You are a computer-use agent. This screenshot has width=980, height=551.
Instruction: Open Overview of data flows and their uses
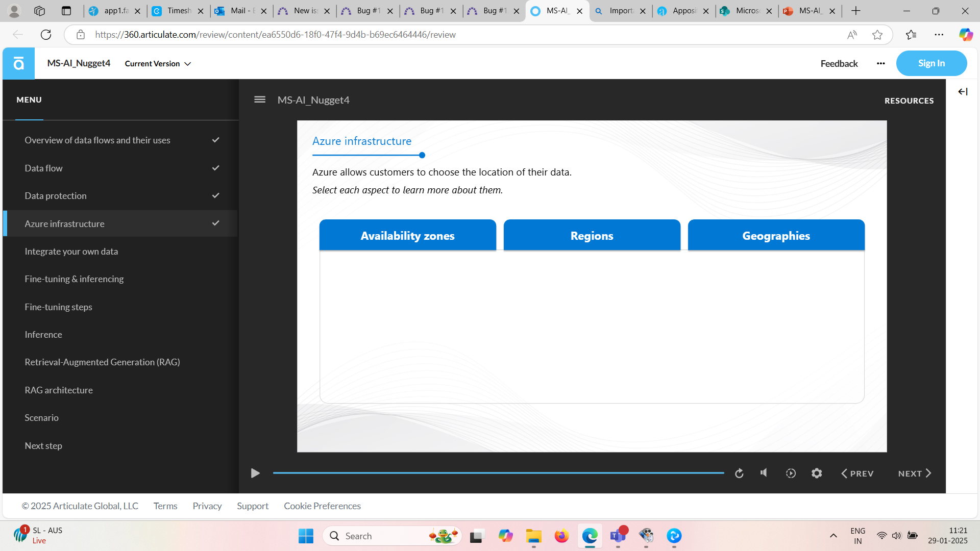click(120, 140)
